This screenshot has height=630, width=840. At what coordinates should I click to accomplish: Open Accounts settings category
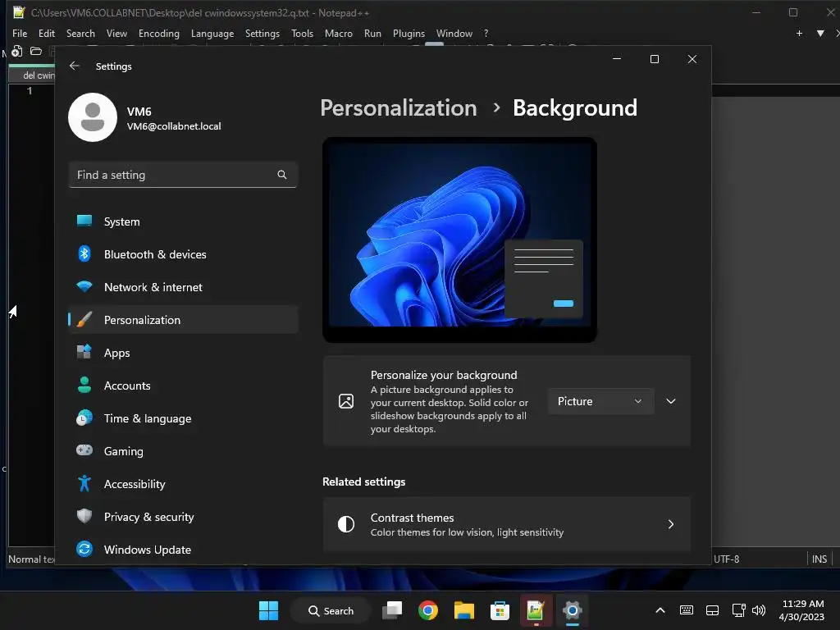click(183, 386)
